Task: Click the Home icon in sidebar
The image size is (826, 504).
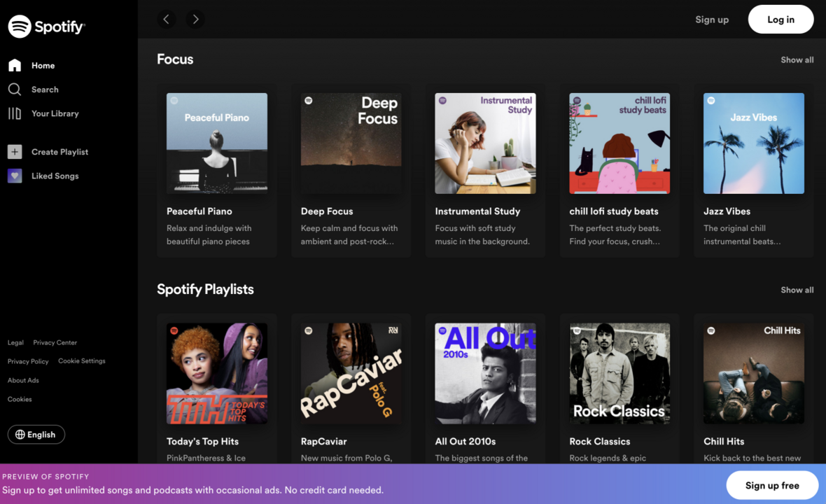Action: 15,65
